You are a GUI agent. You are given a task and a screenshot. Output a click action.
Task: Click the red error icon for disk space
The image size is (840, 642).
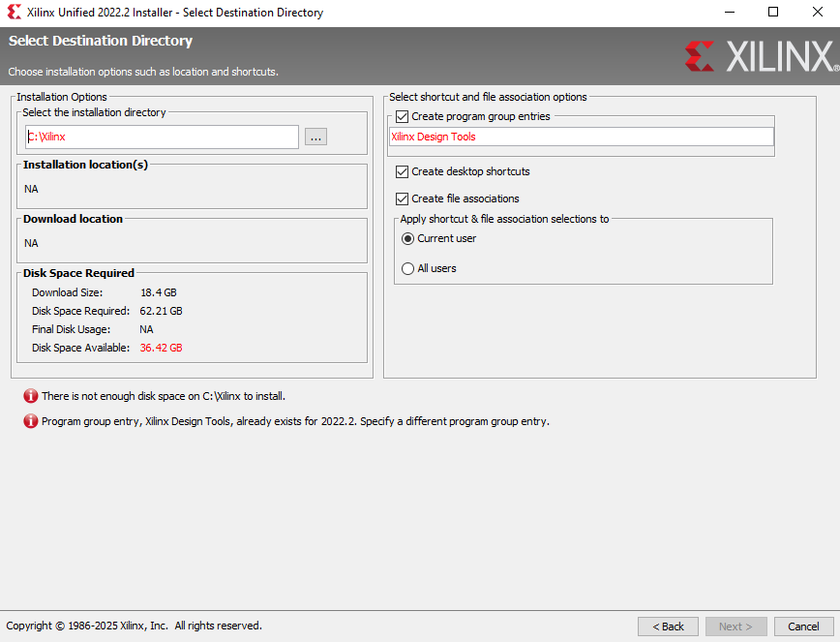[x=31, y=396]
